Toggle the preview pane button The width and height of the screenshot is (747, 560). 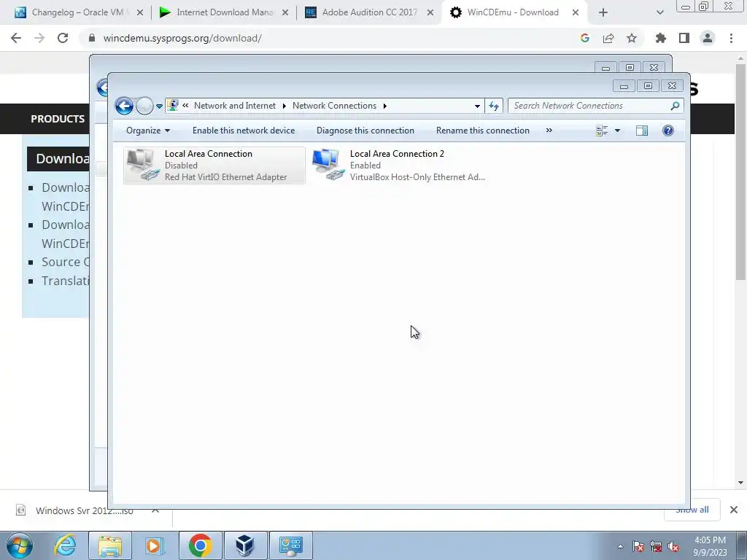click(642, 131)
